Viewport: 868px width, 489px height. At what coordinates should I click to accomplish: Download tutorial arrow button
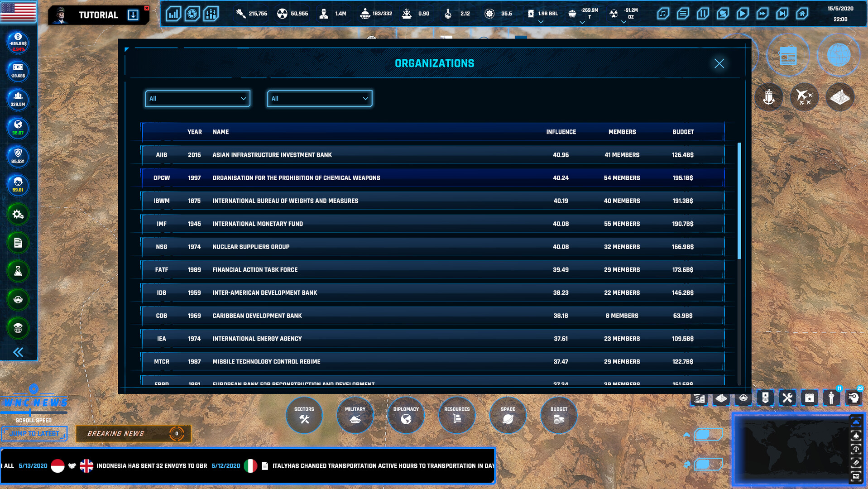pyautogui.click(x=133, y=15)
